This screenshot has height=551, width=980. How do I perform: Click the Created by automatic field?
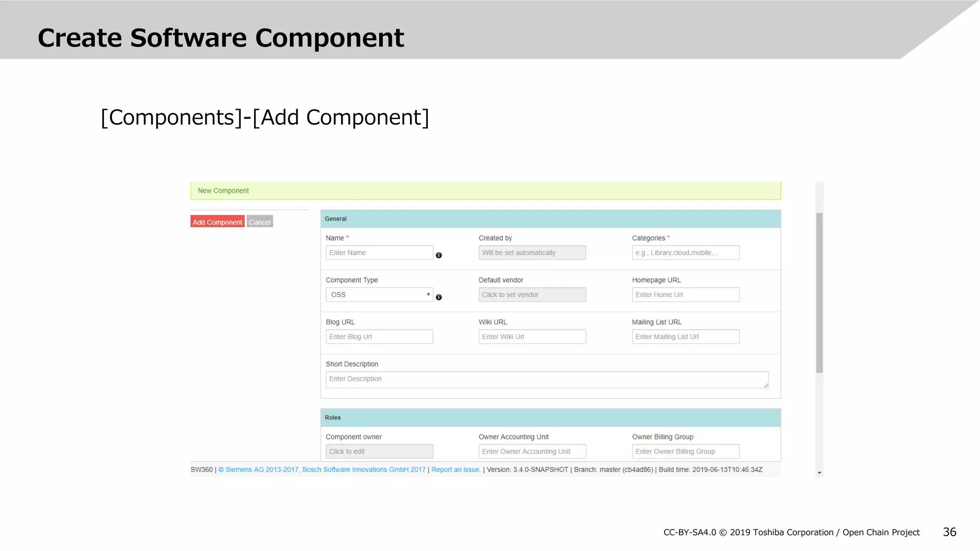coord(532,253)
